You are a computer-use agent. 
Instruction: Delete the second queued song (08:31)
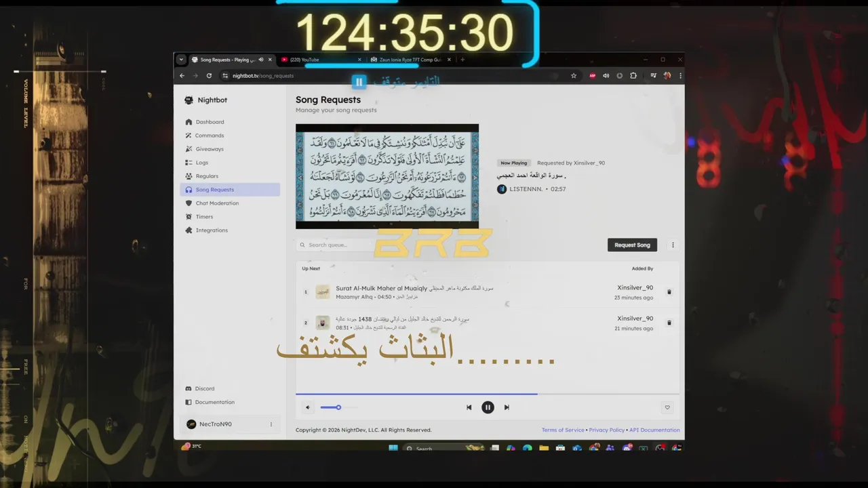click(x=669, y=323)
